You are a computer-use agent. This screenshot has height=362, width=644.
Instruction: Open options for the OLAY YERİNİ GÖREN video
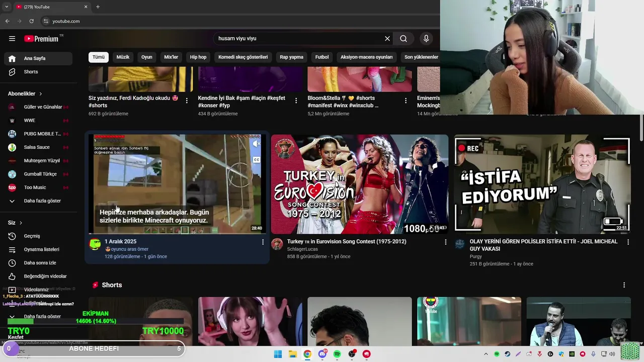click(x=628, y=242)
